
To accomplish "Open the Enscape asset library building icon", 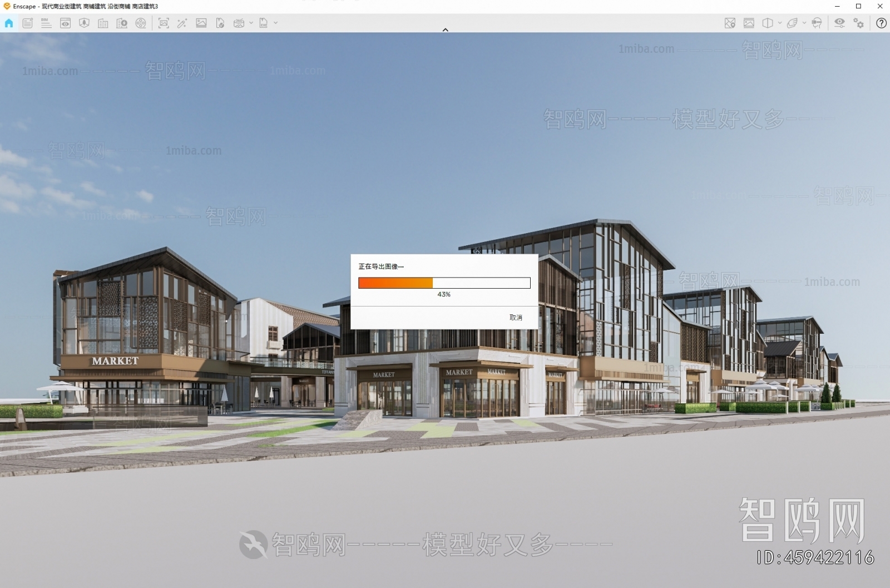I will (103, 23).
